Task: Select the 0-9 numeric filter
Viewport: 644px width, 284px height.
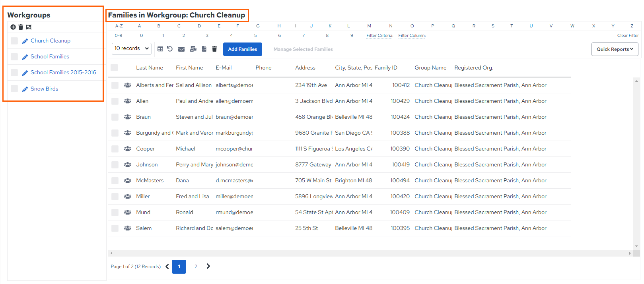Action: click(x=119, y=35)
